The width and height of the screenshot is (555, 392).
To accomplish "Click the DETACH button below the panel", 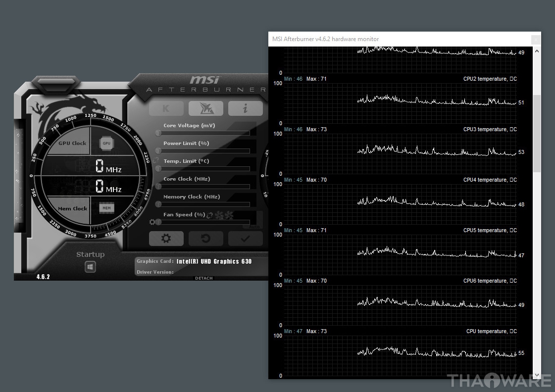I will coord(204,278).
